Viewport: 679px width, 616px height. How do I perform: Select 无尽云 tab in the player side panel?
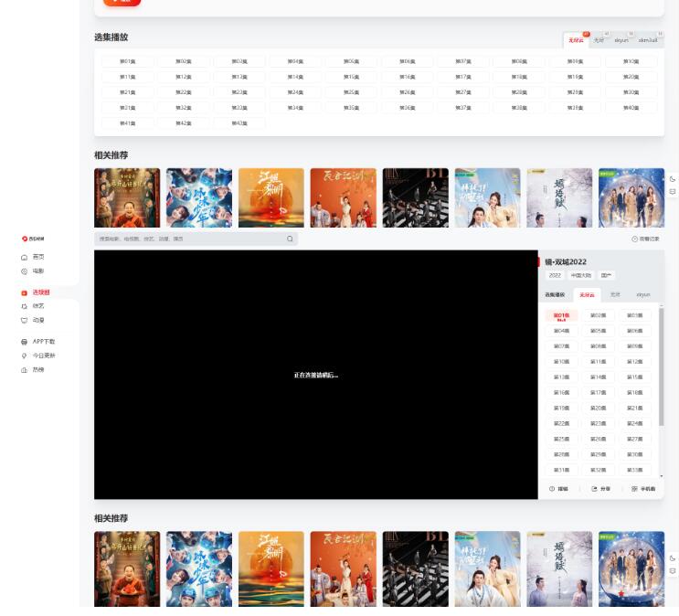(588, 294)
